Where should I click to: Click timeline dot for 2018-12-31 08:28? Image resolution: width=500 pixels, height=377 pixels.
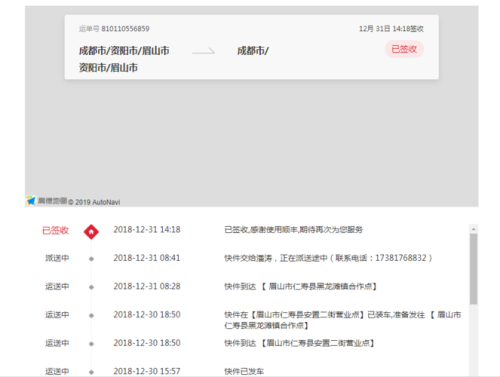tap(91, 287)
